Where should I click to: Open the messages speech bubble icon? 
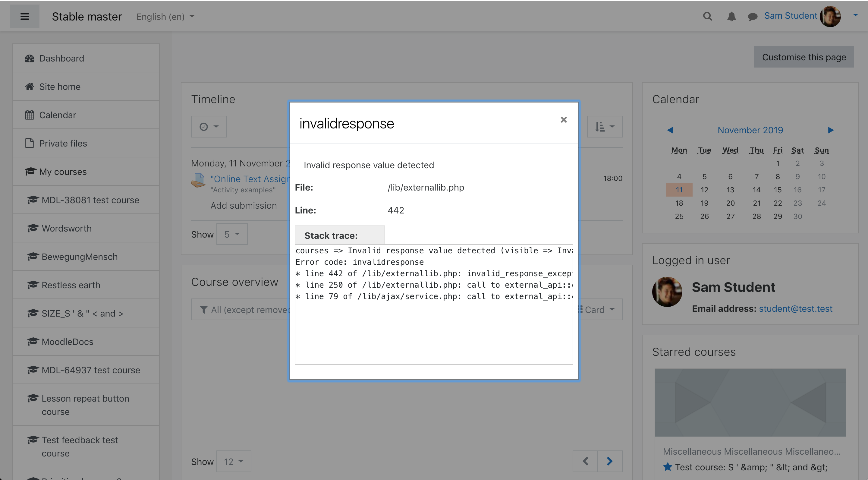752,17
